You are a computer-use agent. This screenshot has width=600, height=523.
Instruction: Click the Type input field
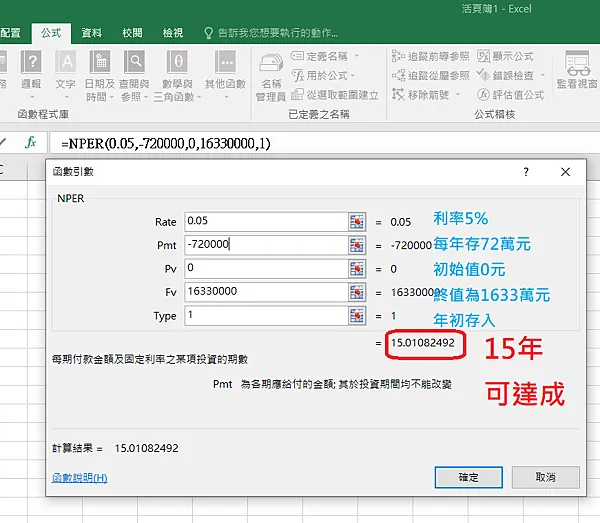point(266,316)
